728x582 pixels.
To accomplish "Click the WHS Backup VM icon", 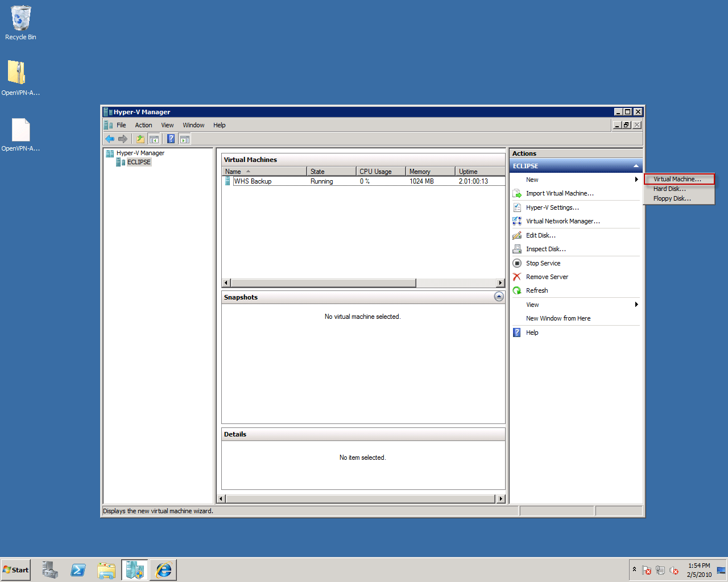I will 228,181.
